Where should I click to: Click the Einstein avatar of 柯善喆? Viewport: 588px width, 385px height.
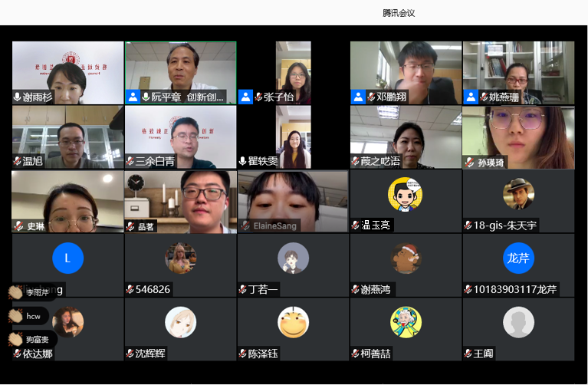(x=406, y=322)
